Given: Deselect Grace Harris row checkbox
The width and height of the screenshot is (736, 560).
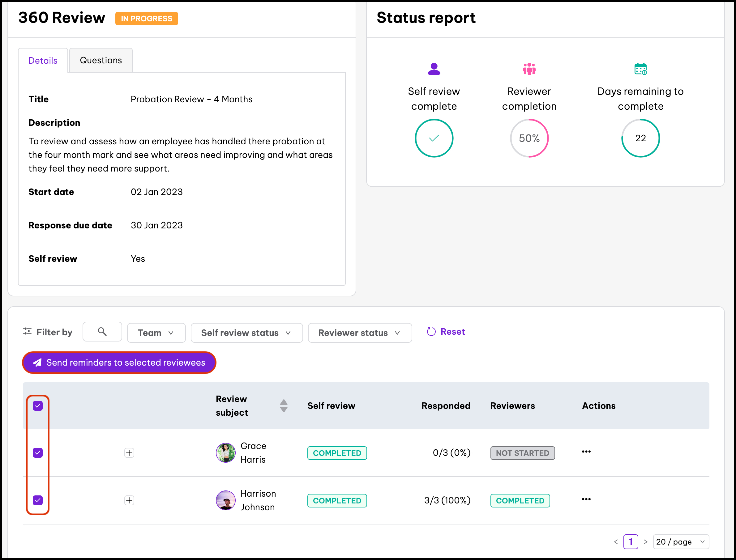Looking at the screenshot, I should (38, 453).
